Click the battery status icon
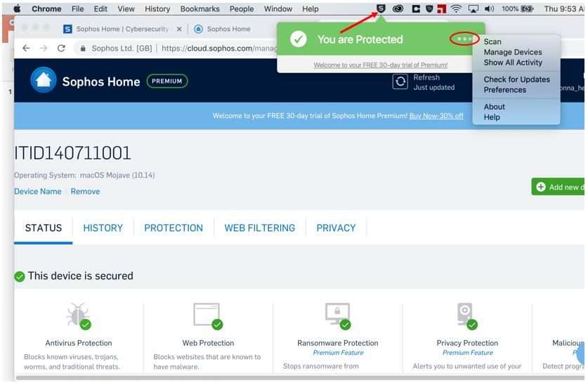This screenshot has height=385, width=588. tap(527, 8)
